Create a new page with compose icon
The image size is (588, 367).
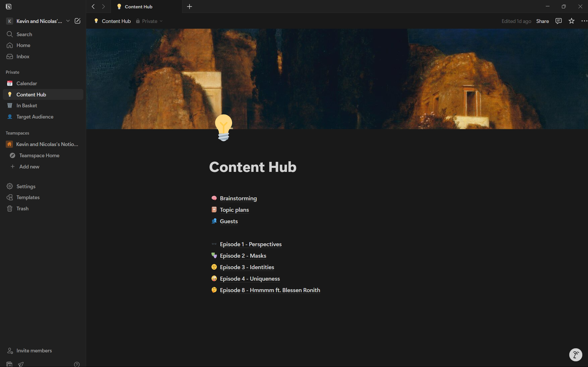click(x=78, y=21)
